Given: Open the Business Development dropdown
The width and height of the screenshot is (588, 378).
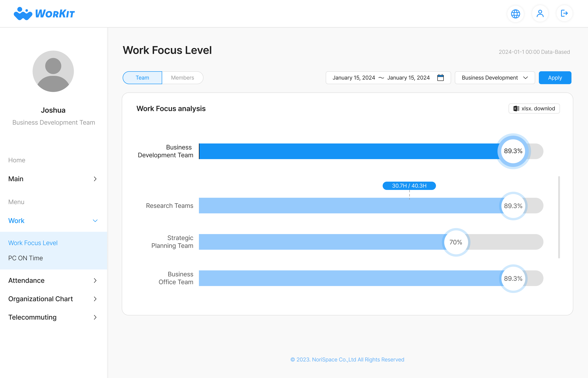Looking at the screenshot, I should tap(495, 78).
